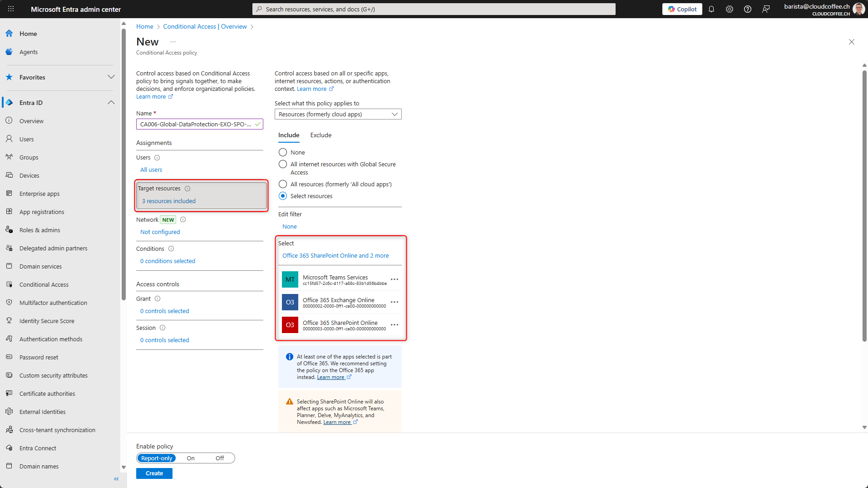
Task: Set Enable policy to Off
Action: tap(220, 458)
